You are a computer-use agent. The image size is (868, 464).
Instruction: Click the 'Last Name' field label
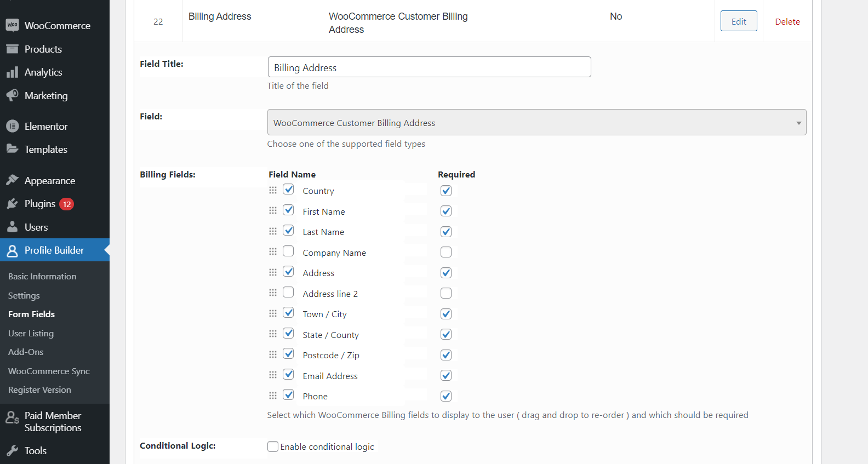323,232
